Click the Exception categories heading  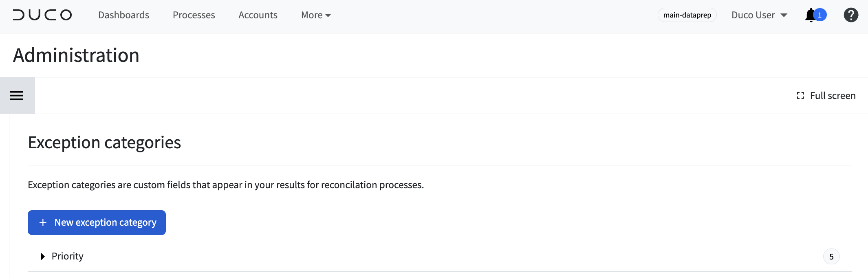104,143
